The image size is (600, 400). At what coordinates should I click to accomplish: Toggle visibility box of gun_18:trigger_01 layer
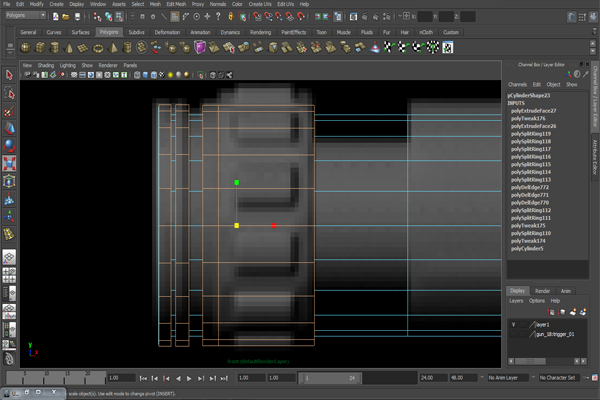[514, 334]
